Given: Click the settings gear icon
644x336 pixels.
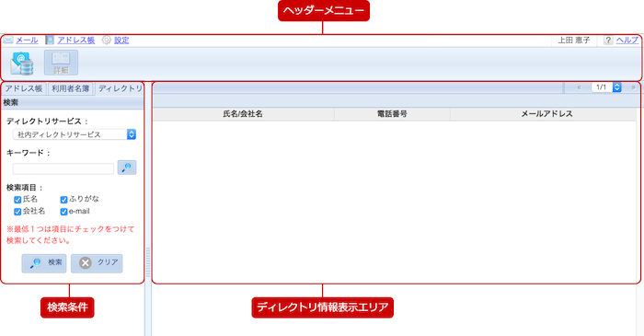Looking at the screenshot, I should [x=107, y=40].
